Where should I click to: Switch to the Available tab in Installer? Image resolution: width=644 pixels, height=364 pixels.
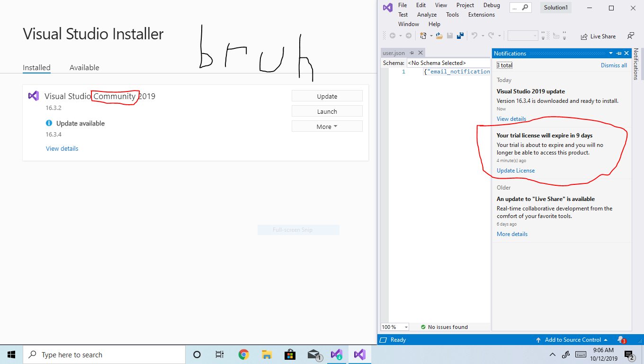[x=84, y=68]
